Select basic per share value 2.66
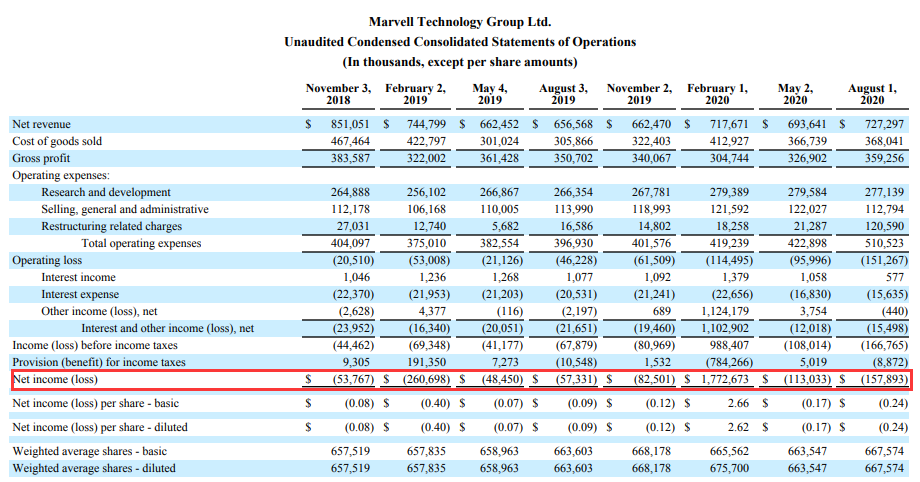Screen dimensions: 920x482 (x=738, y=404)
